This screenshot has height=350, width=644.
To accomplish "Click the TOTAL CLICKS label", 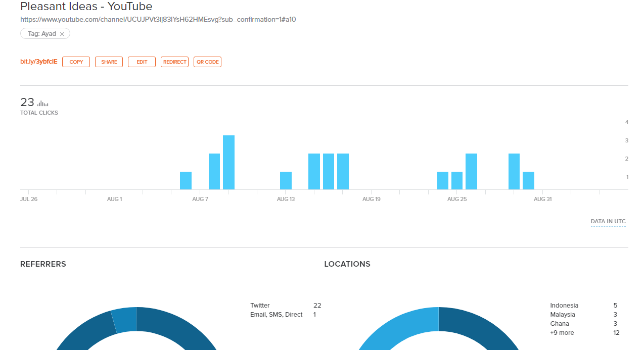I will point(39,113).
